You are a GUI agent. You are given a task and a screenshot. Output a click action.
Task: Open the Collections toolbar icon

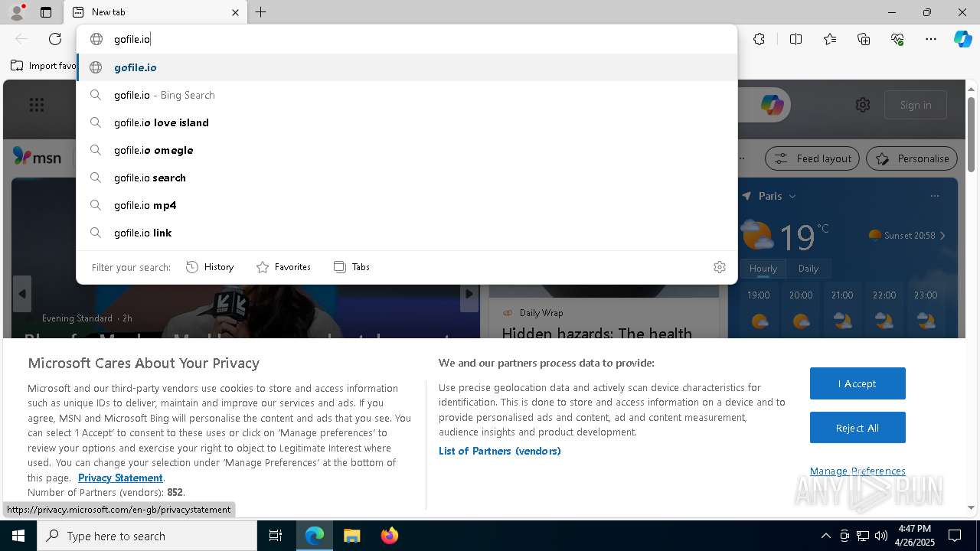point(864,39)
